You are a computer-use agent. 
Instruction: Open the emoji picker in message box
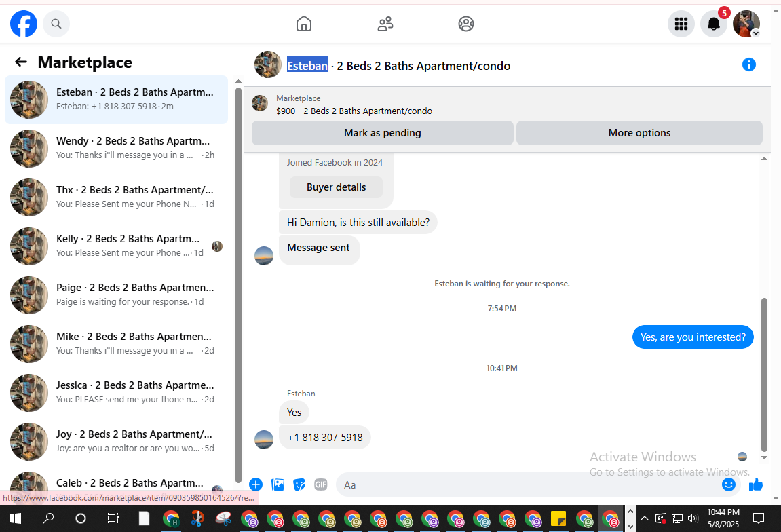(x=729, y=484)
